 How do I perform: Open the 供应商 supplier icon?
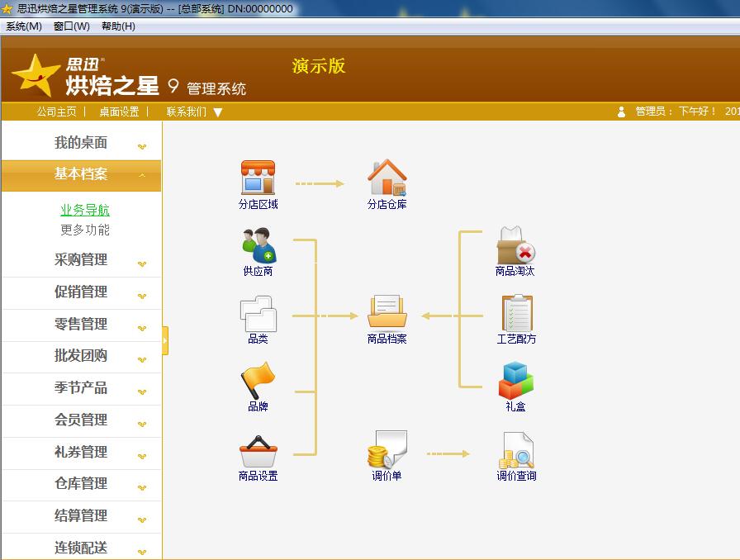[259, 245]
